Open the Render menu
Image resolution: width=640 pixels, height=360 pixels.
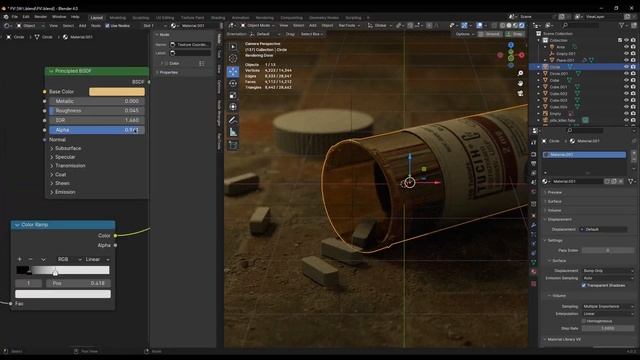tap(40, 17)
